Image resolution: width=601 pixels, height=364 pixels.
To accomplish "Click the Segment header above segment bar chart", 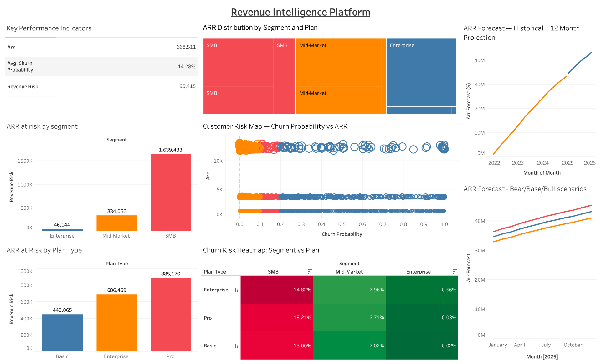I will pyautogui.click(x=116, y=140).
